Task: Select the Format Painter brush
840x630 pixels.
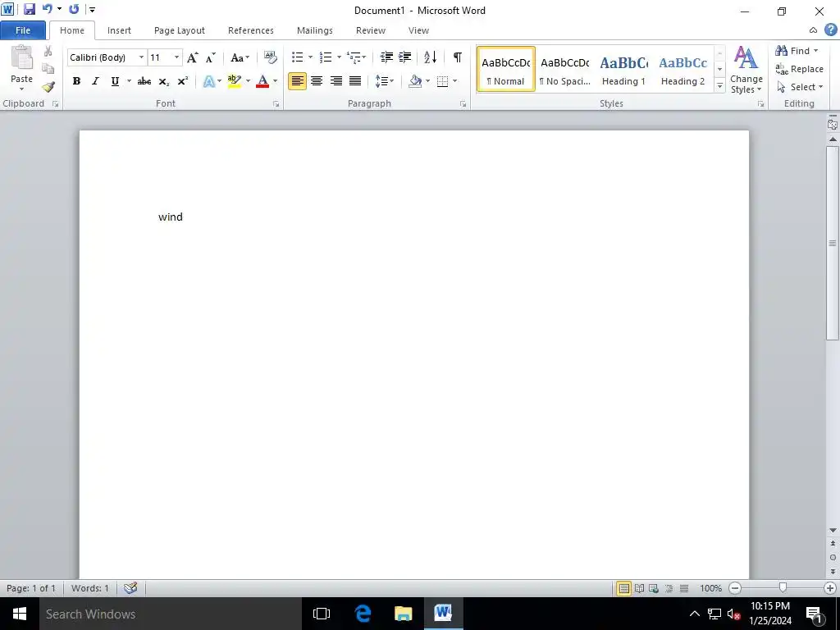Action: [48, 87]
